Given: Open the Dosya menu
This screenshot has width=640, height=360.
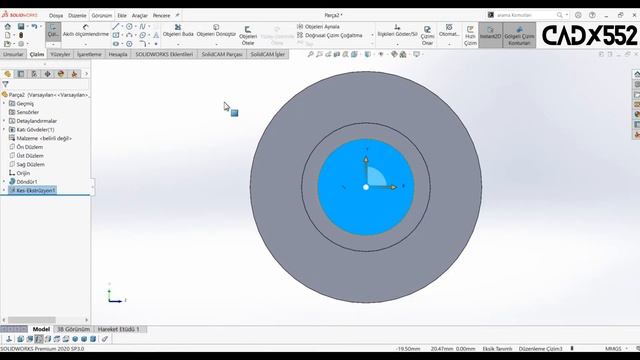Looking at the screenshot, I should pos(56,16).
